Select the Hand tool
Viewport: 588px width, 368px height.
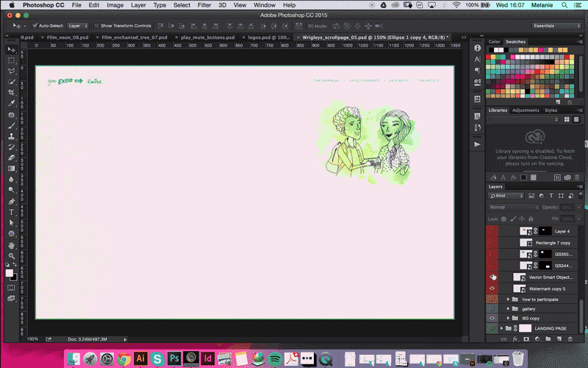tap(12, 245)
